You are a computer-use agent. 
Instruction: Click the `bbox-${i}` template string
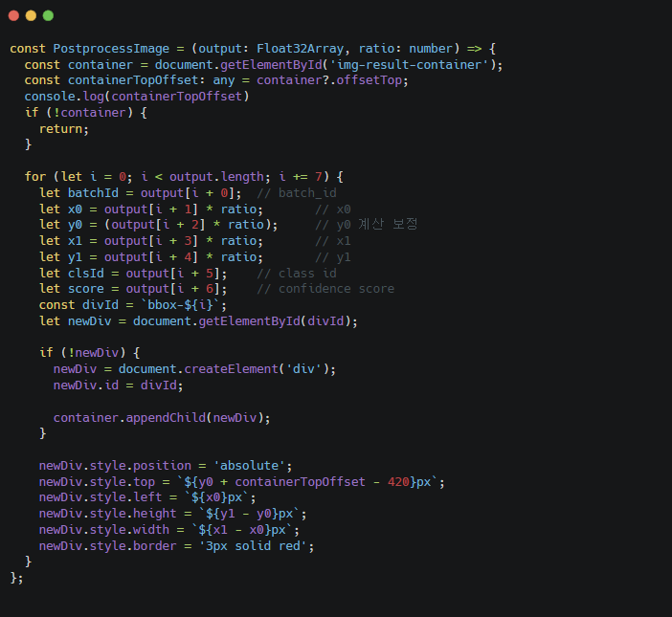180,305
